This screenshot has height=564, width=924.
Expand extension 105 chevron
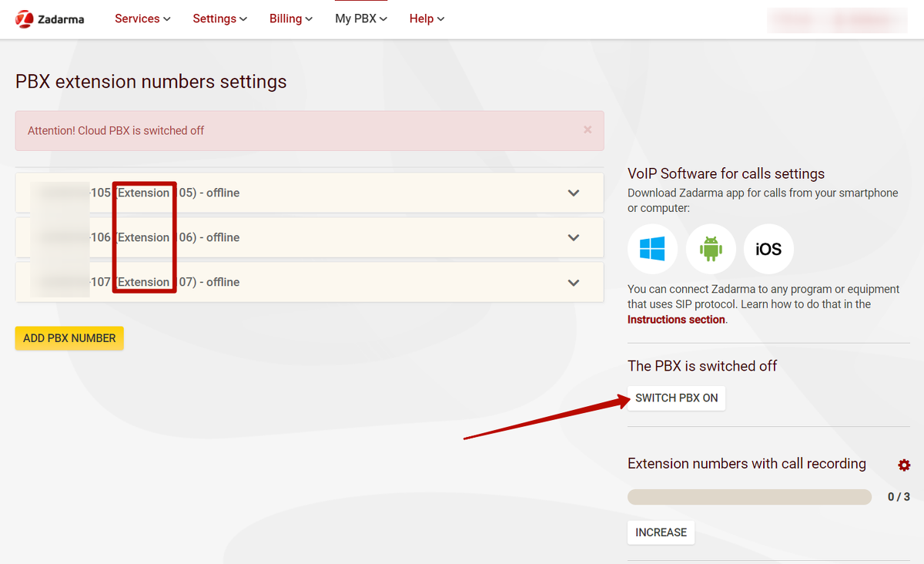[573, 193]
